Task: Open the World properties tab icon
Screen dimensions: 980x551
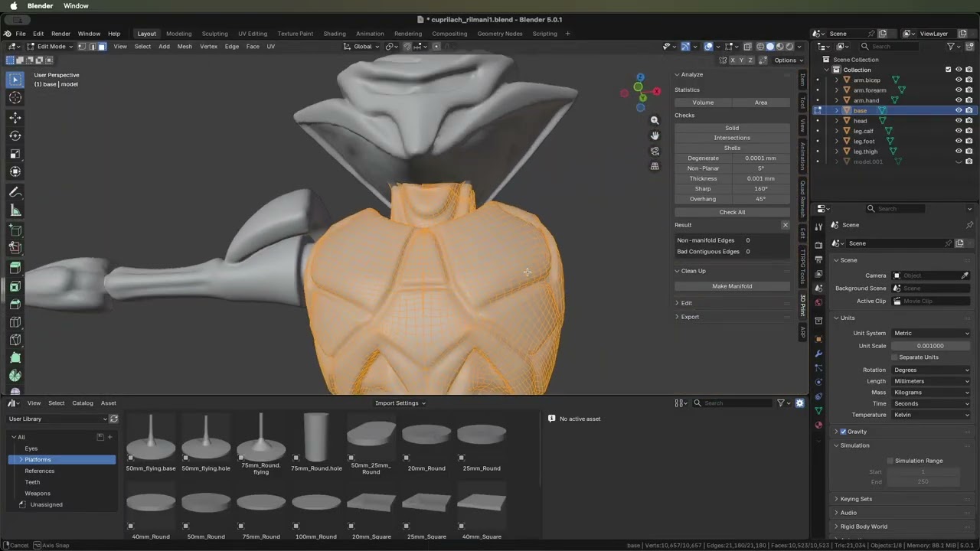Action: pyautogui.click(x=818, y=302)
